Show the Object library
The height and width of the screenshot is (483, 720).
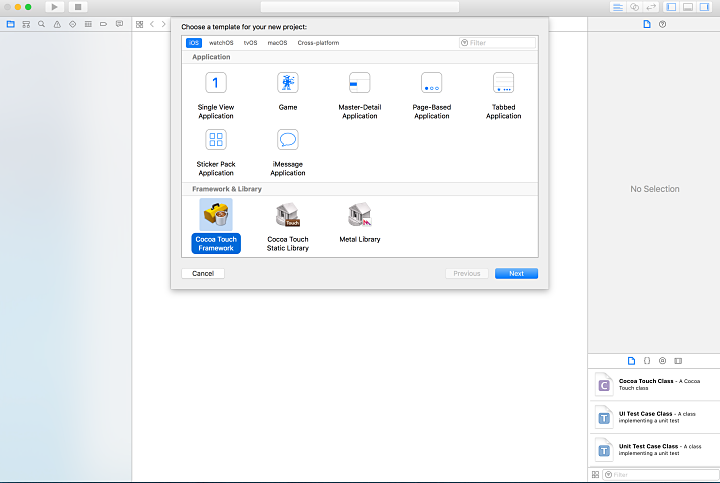point(662,361)
